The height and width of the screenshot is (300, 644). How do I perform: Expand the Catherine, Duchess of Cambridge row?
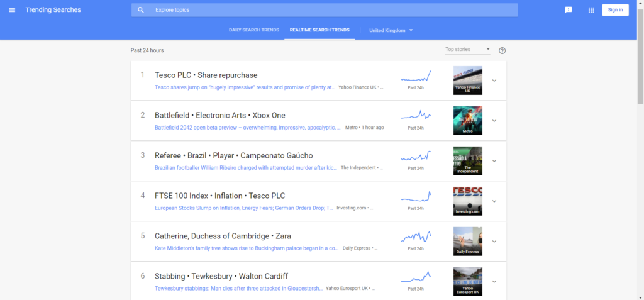pyautogui.click(x=494, y=242)
